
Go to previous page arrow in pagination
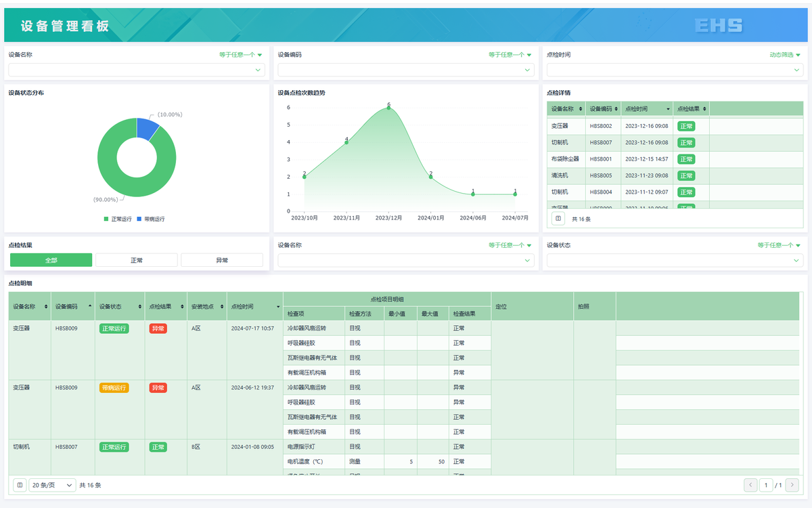[x=750, y=485]
